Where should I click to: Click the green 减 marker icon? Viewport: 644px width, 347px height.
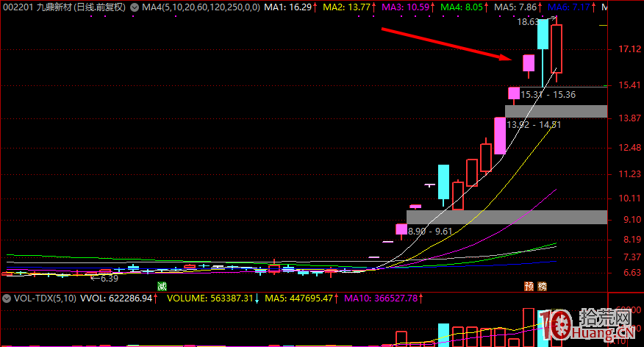162,286
